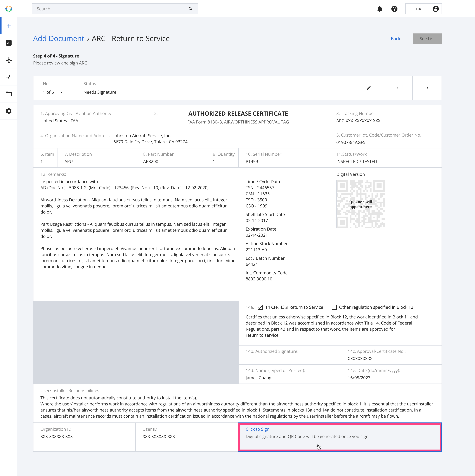Click the QR code placeholder image

coord(361,204)
